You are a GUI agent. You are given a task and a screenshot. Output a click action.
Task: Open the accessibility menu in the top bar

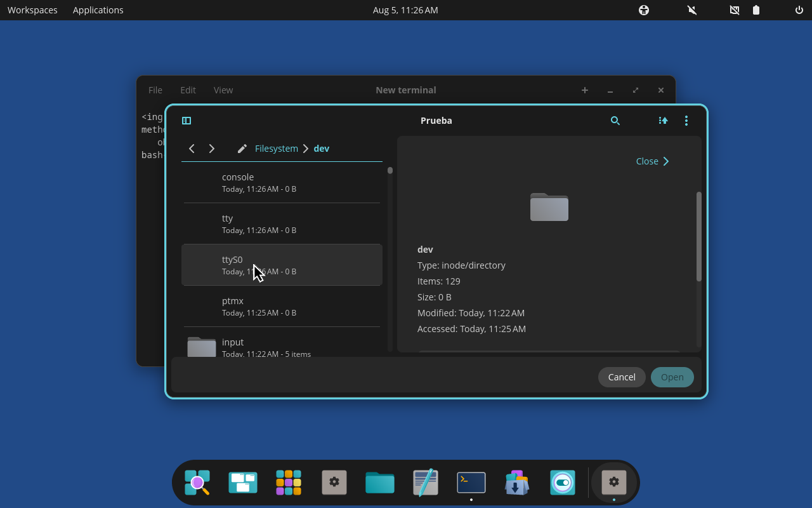(x=644, y=10)
